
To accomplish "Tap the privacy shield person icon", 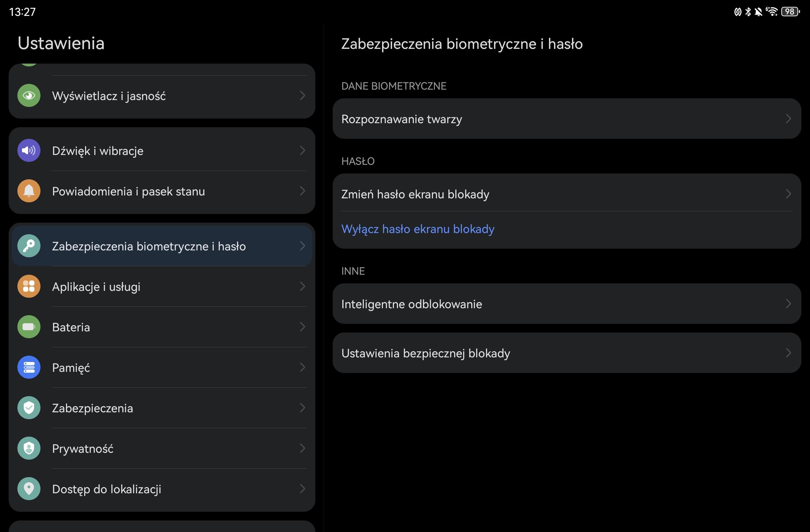I will pos(29,448).
